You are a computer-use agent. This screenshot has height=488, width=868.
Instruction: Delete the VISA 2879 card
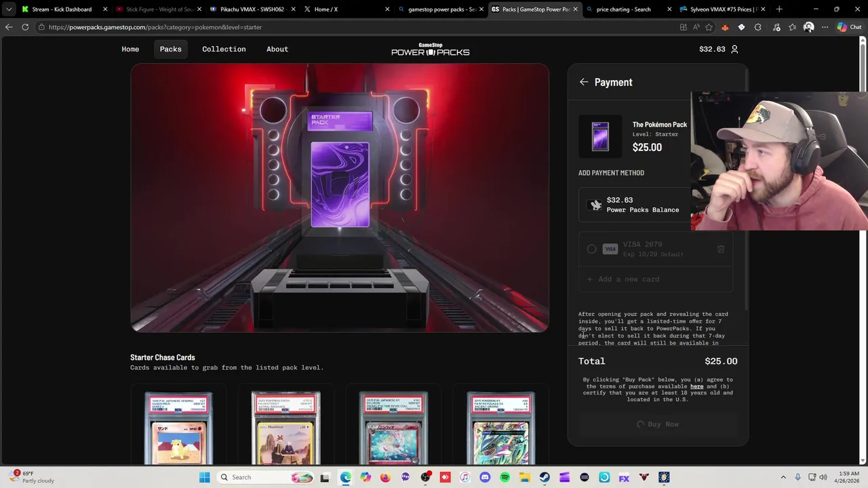tap(721, 249)
